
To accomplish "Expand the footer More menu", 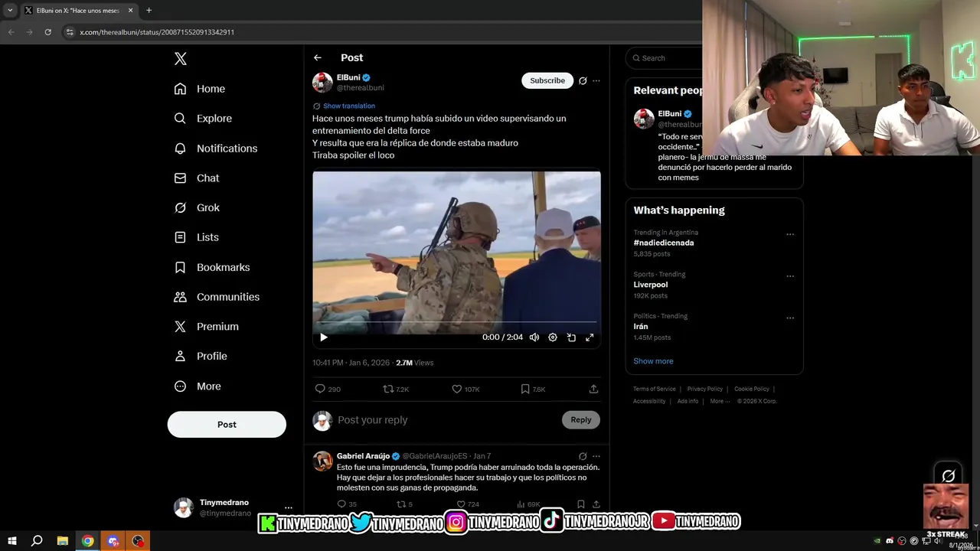I will pos(719,401).
